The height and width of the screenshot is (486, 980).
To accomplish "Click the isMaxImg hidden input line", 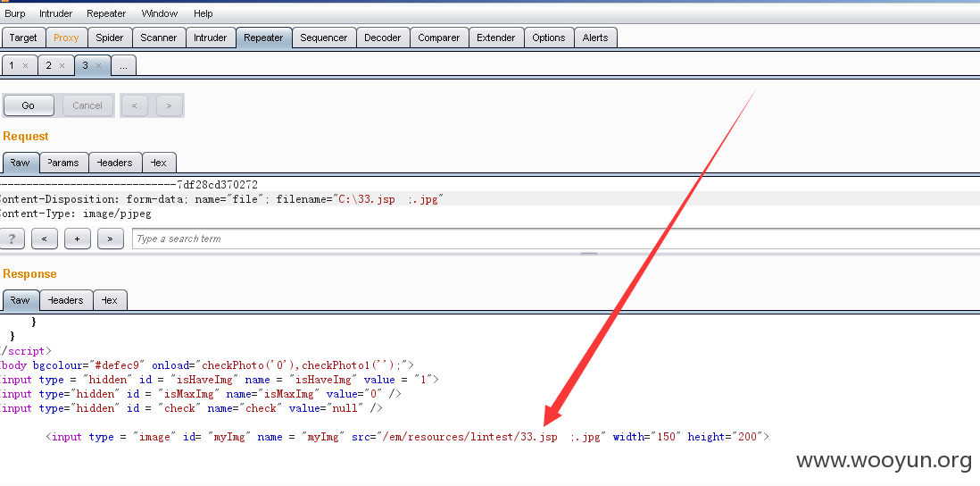I will pyautogui.click(x=201, y=393).
